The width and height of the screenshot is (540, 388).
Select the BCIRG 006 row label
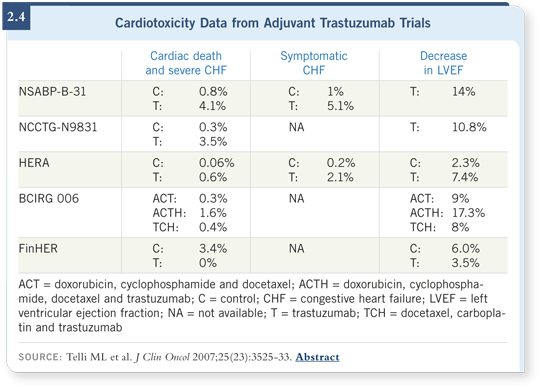pos(49,199)
